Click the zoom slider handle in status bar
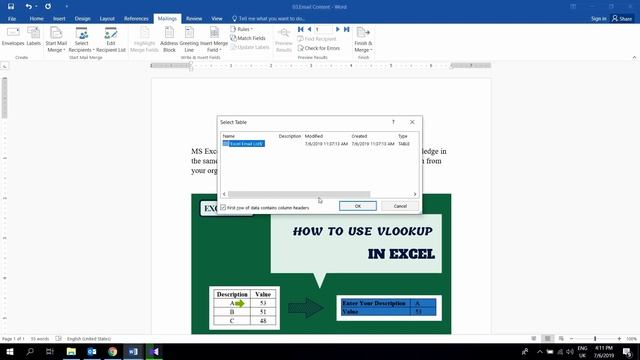 [595, 339]
